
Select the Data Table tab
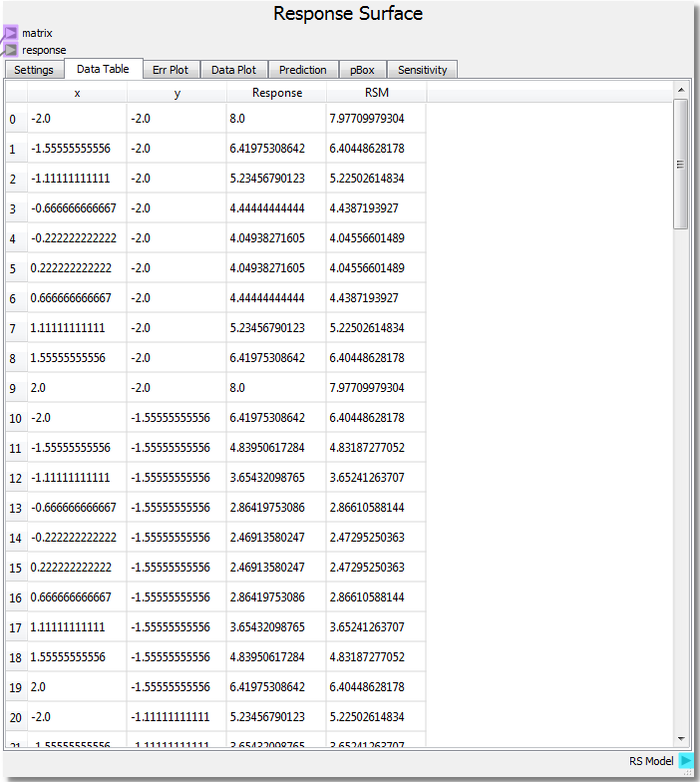pos(103,69)
